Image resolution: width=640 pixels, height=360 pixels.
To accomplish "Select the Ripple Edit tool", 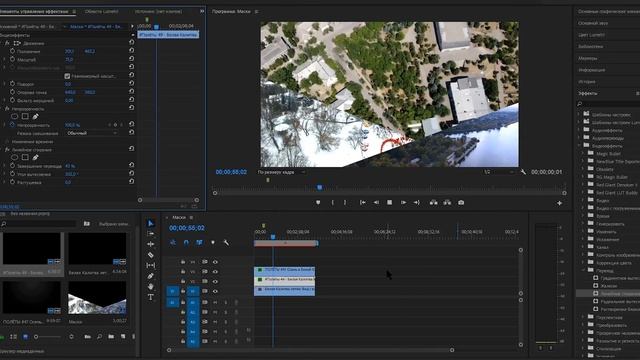I will [x=151, y=244].
